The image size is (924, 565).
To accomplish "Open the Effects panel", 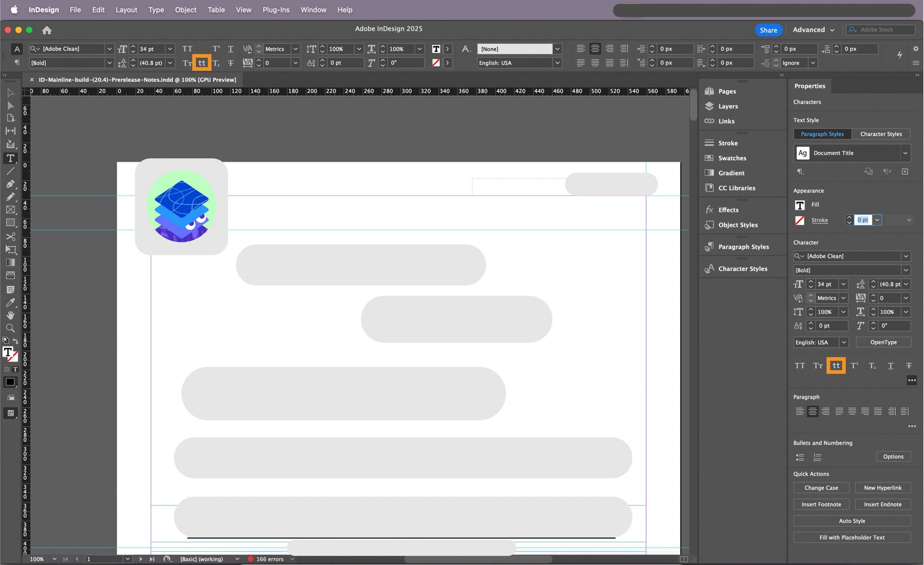I will pos(728,210).
